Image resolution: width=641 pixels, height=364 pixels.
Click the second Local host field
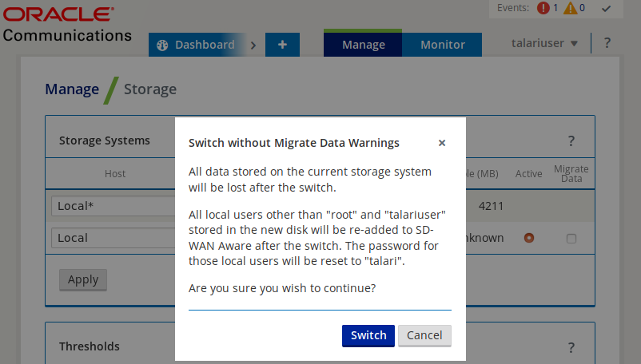113,238
